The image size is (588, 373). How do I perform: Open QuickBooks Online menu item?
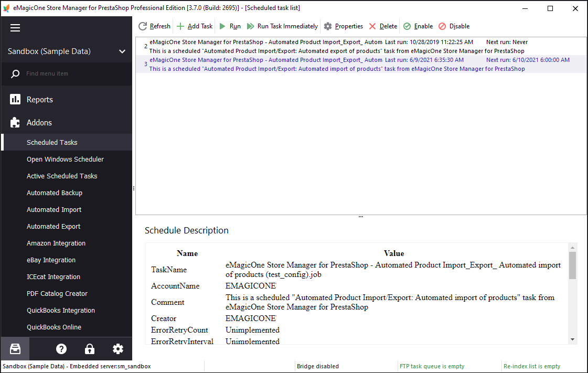[x=67, y=327]
